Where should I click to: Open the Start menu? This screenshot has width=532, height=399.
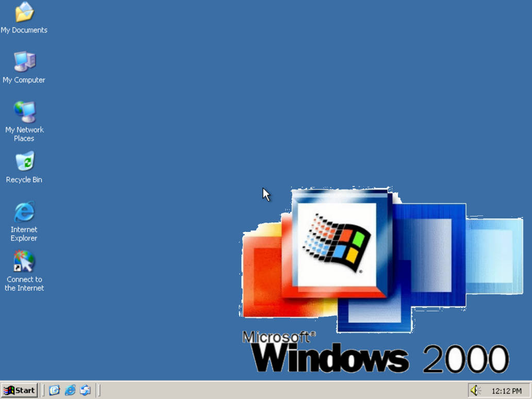[x=19, y=391]
